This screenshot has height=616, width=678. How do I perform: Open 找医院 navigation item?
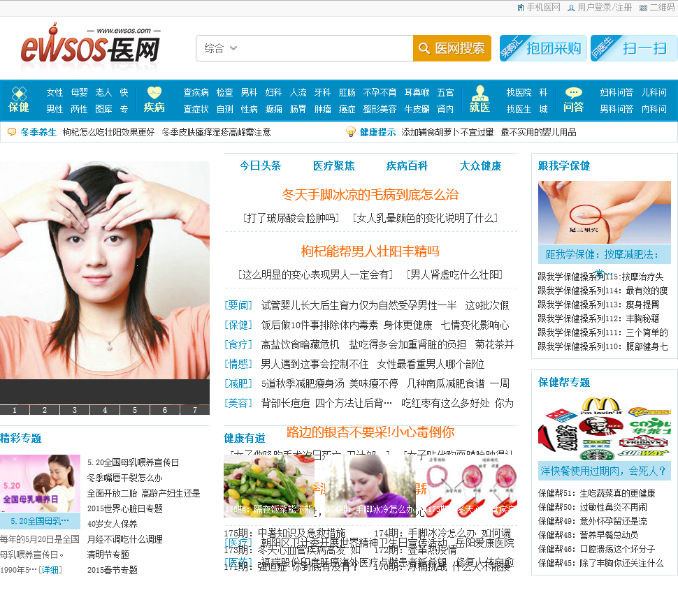519,92
